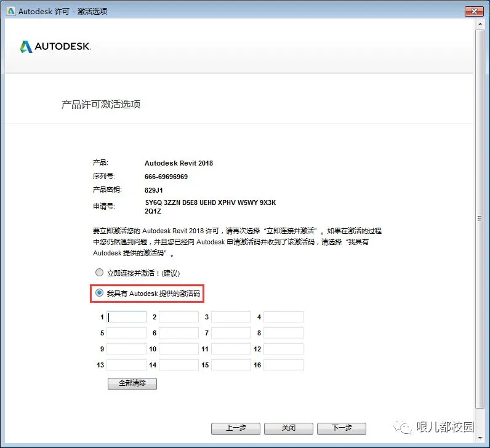The height and width of the screenshot is (448, 490).
Task: Proceed with the 下一步 button
Action: 342,428
